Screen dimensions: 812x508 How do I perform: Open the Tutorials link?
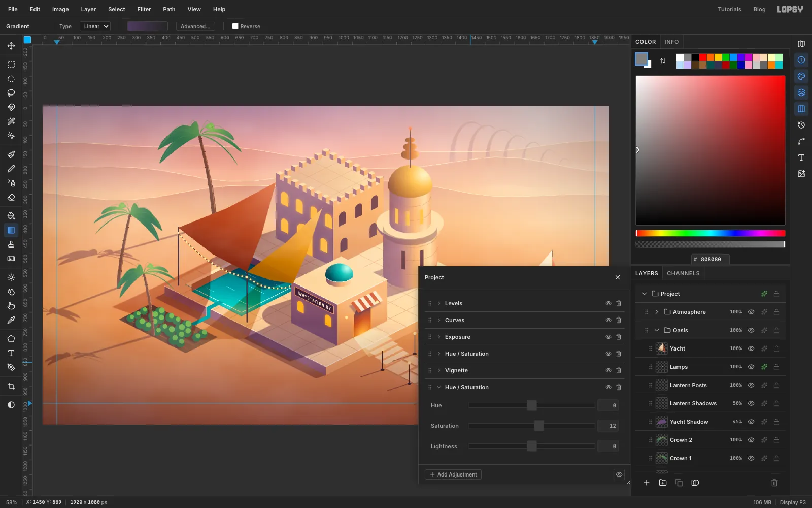pyautogui.click(x=729, y=9)
